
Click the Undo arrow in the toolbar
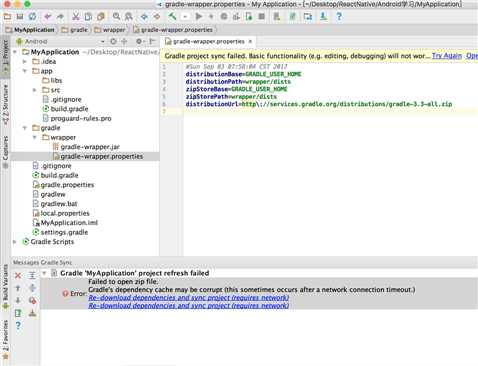tap(48, 16)
